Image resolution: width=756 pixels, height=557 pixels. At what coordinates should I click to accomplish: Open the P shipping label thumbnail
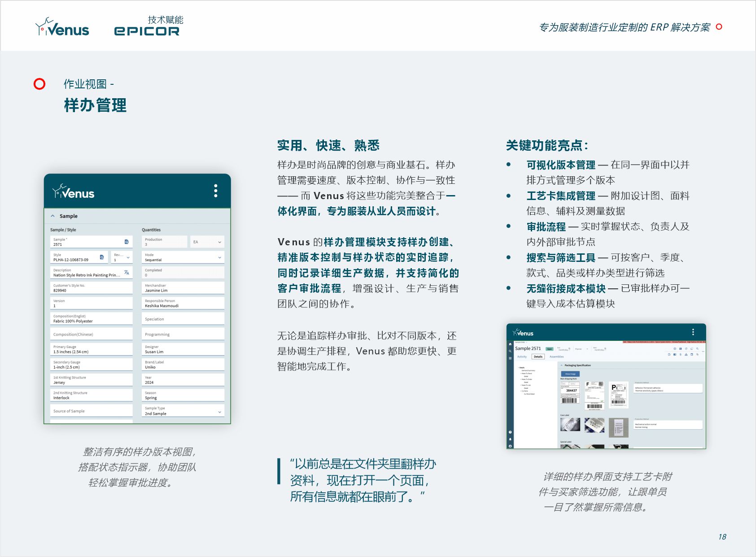click(618, 395)
